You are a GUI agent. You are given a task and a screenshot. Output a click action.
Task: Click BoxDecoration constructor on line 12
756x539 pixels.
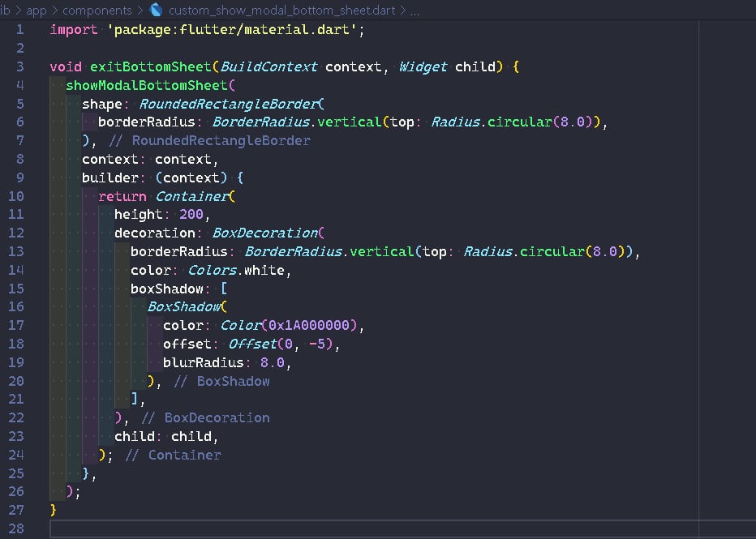[x=264, y=233]
